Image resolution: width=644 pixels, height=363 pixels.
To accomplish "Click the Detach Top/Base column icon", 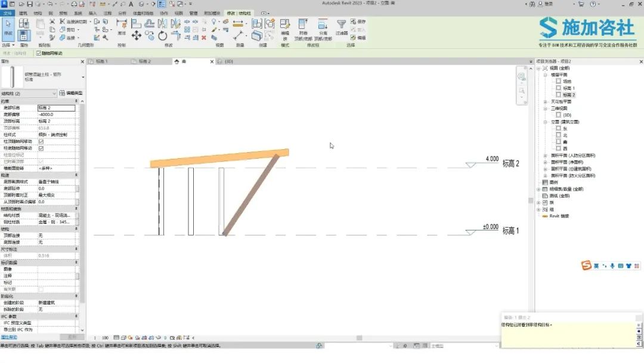I will (323, 24).
